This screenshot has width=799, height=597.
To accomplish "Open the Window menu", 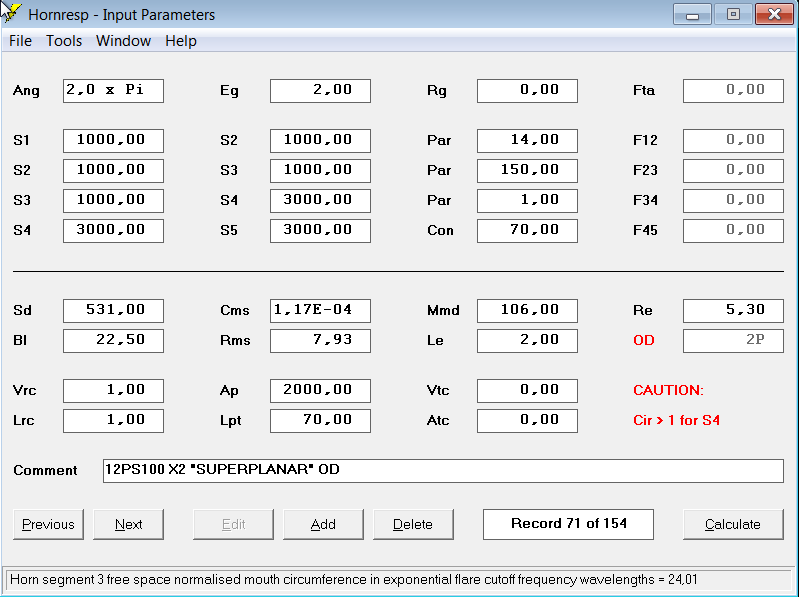I will (123, 41).
